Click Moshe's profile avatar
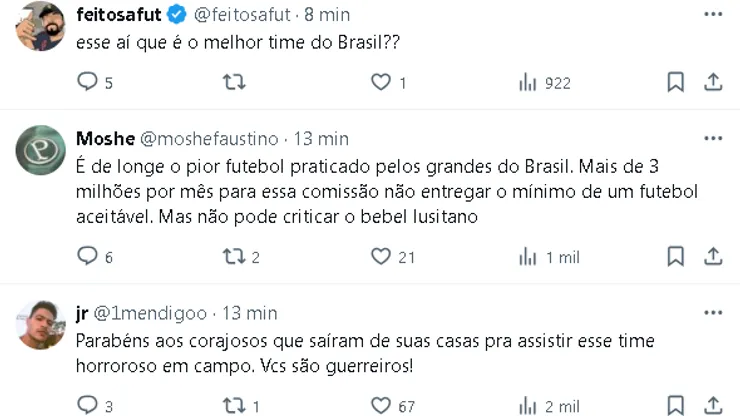Image resolution: width=740 pixels, height=416 pixels. point(41,150)
